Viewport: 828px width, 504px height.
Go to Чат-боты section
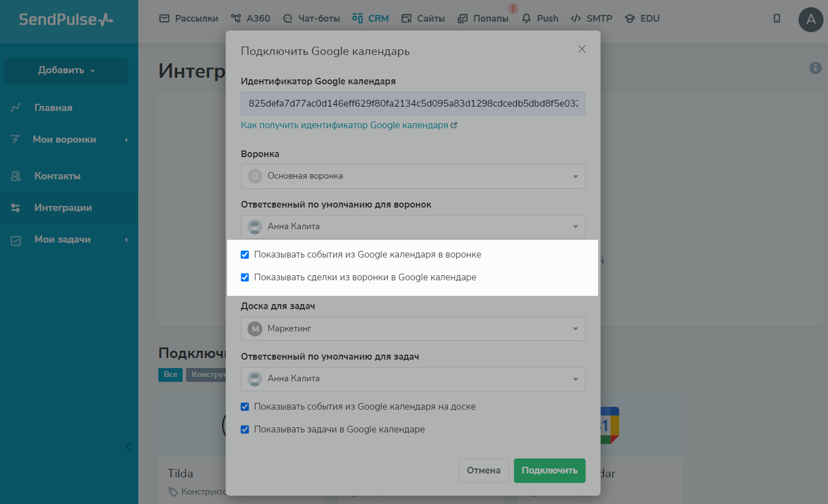click(x=311, y=18)
